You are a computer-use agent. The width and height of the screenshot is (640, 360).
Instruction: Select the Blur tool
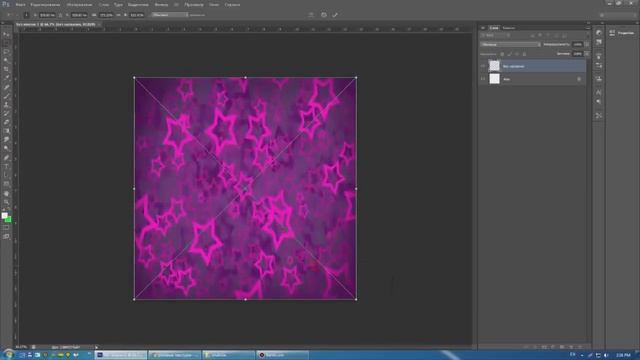(x=6, y=140)
